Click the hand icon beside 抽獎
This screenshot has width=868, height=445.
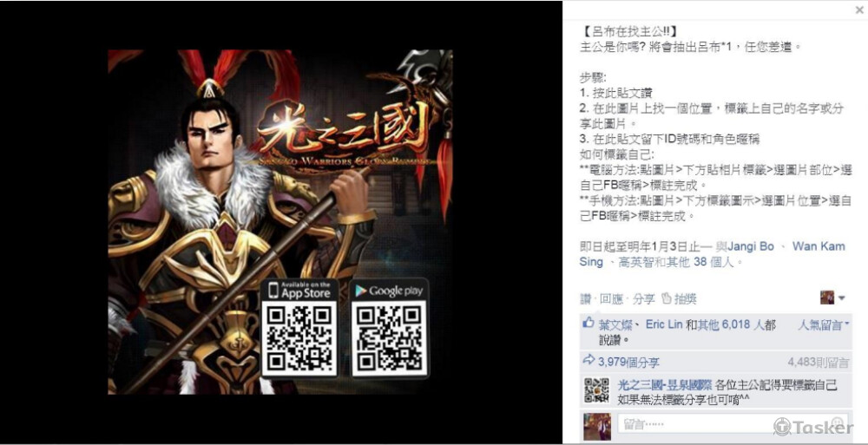pyautogui.click(x=667, y=299)
